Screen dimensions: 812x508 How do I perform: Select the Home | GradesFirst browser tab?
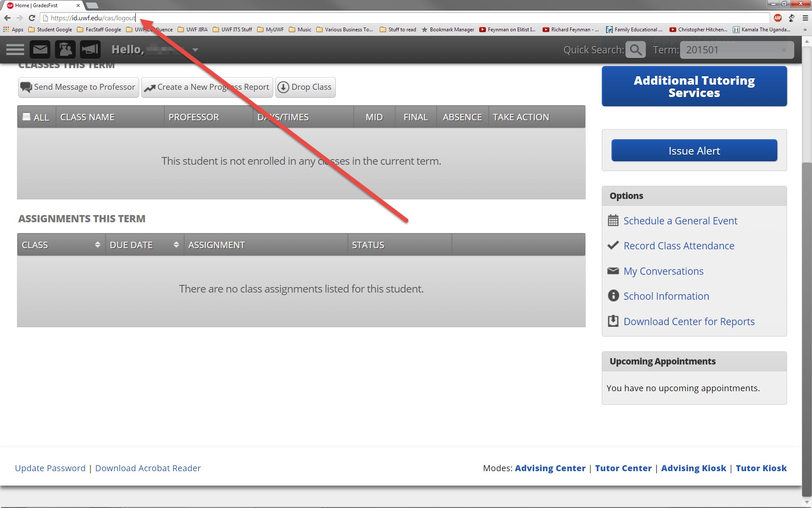pos(42,6)
